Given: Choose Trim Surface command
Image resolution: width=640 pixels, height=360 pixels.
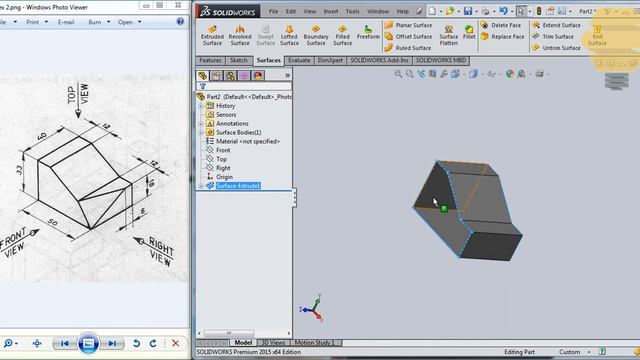Looking at the screenshot, I should tap(553, 37).
